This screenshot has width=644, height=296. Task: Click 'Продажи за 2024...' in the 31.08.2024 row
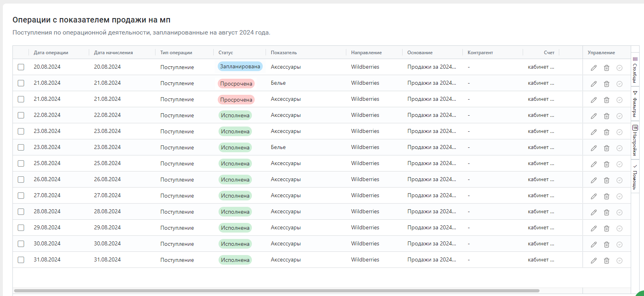(432, 260)
